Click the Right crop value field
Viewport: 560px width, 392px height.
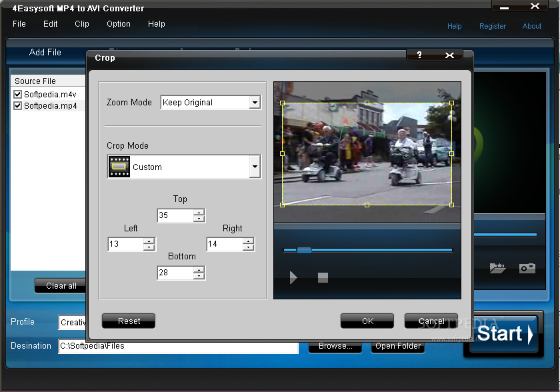[x=225, y=244]
